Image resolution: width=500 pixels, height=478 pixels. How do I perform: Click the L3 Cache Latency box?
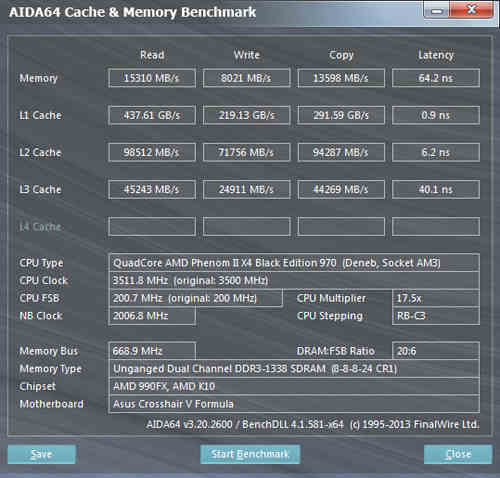(x=436, y=189)
